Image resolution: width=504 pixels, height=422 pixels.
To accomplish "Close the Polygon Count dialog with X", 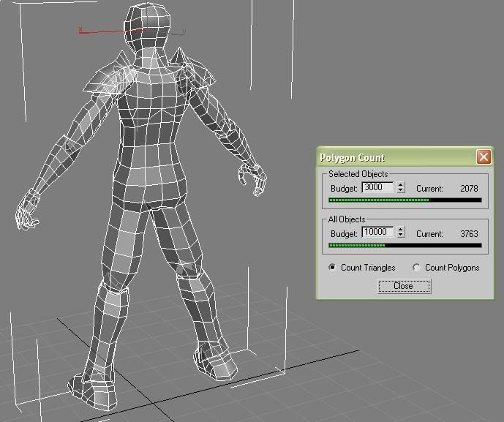I will (484, 157).
